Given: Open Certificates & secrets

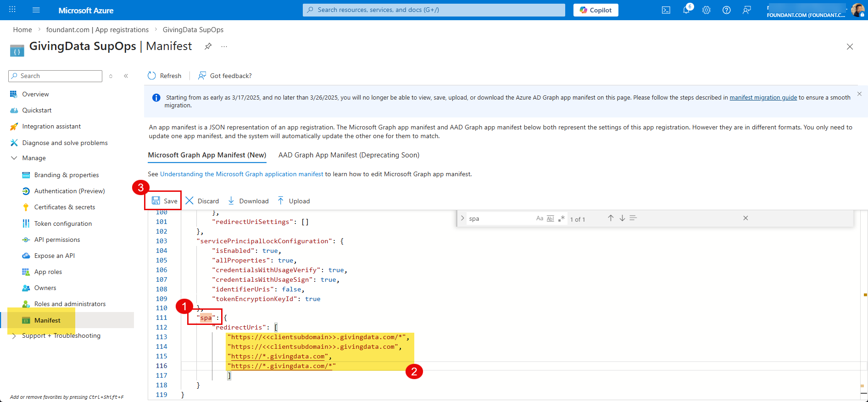Looking at the screenshot, I should (x=65, y=207).
